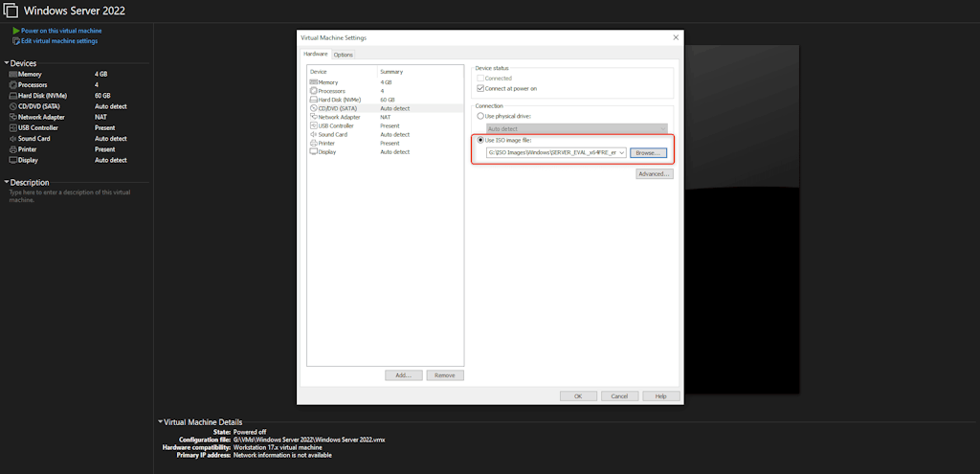Confirm settings with OK button
The height and width of the screenshot is (474, 980).
click(x=578, y=396)
